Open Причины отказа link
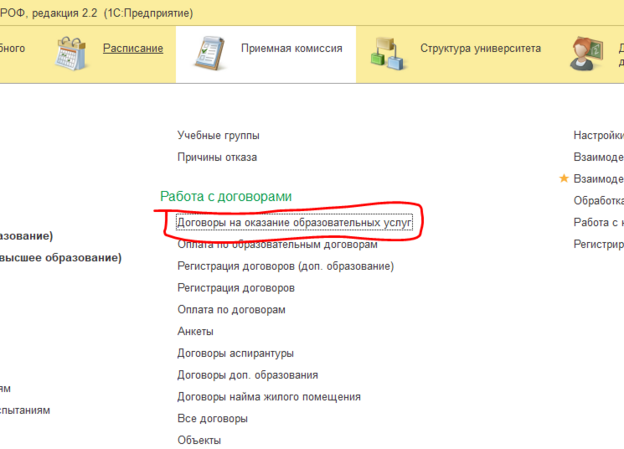Screen dimensions: 624x449 pyautogui.click(x=217, y=157)
